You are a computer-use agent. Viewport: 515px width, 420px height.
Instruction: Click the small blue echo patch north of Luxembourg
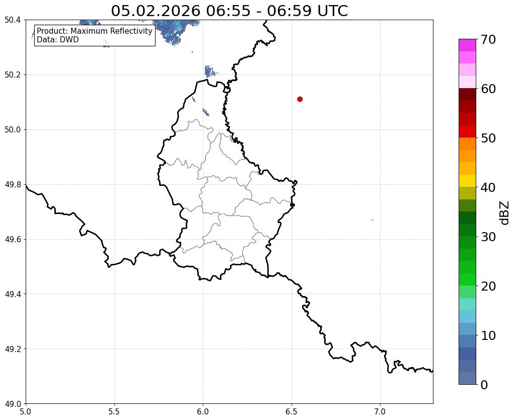point(210,71)
